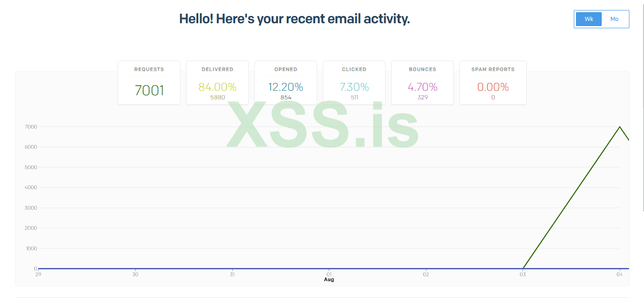Click the 7000 y-axis label
This screenshot has height=298, width=644.
(31, 127)
